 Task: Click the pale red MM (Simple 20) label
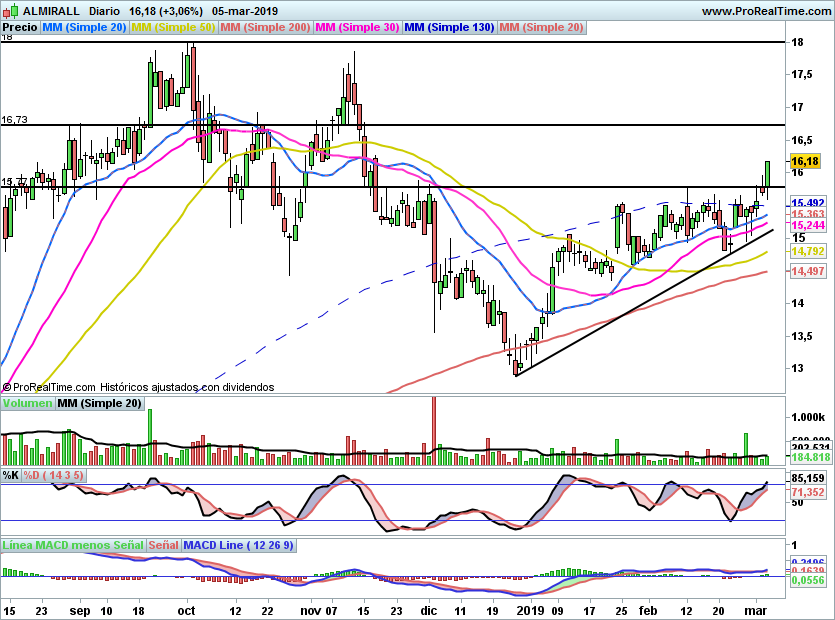pyautogui.click(x=541, y=27)
